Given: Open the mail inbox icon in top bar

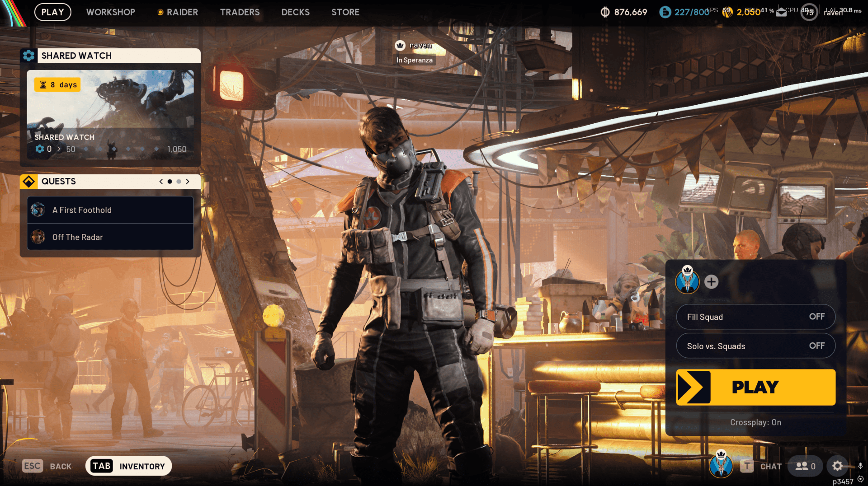Looking at the screenshot, I should (x=781, y=12).
